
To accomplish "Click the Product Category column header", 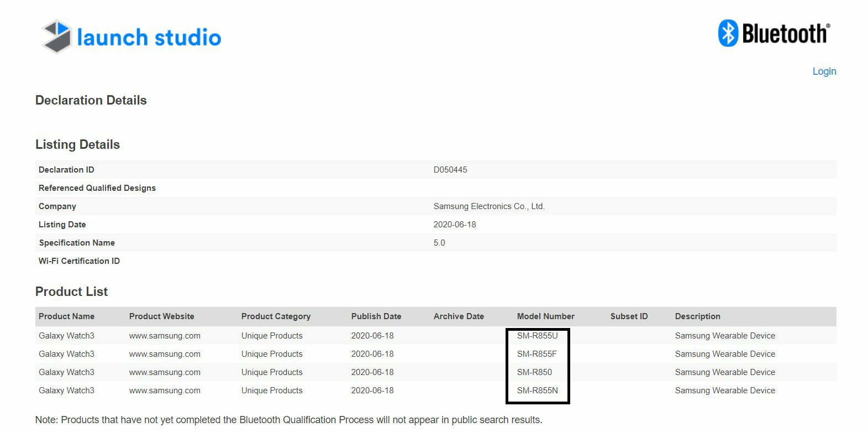I will [x=276, y=316].
